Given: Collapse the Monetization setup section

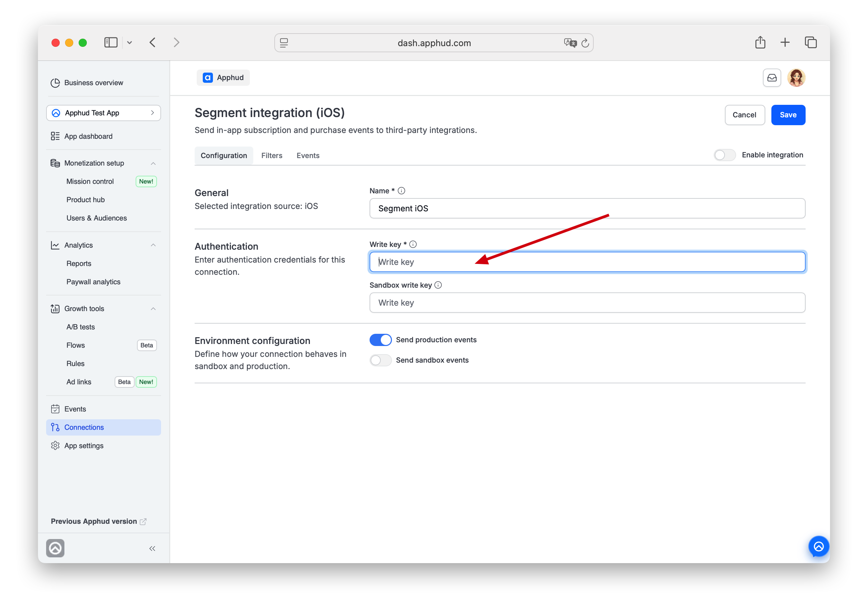Looking at the screenshot, I should (153, 164).
